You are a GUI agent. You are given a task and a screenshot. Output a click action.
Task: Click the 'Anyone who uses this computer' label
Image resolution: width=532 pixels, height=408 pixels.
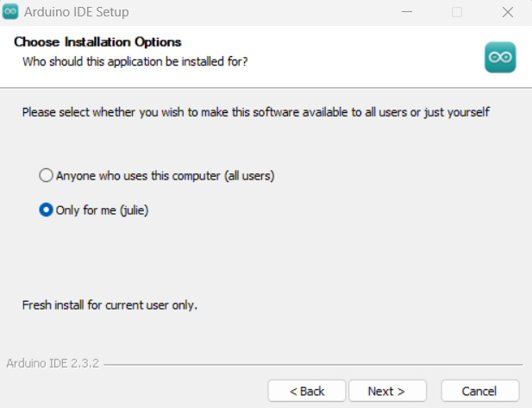pos(165,175)
